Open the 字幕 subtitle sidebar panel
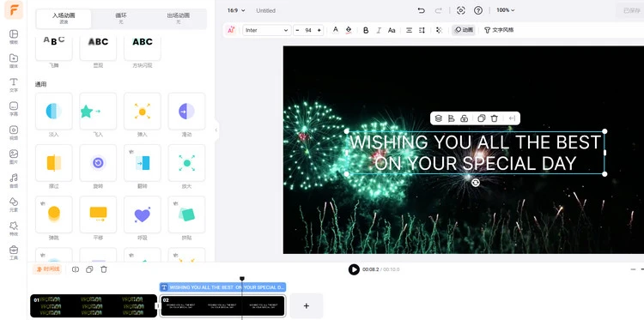The height and width of the screenshot is (320, 644). tap(14, 108)
